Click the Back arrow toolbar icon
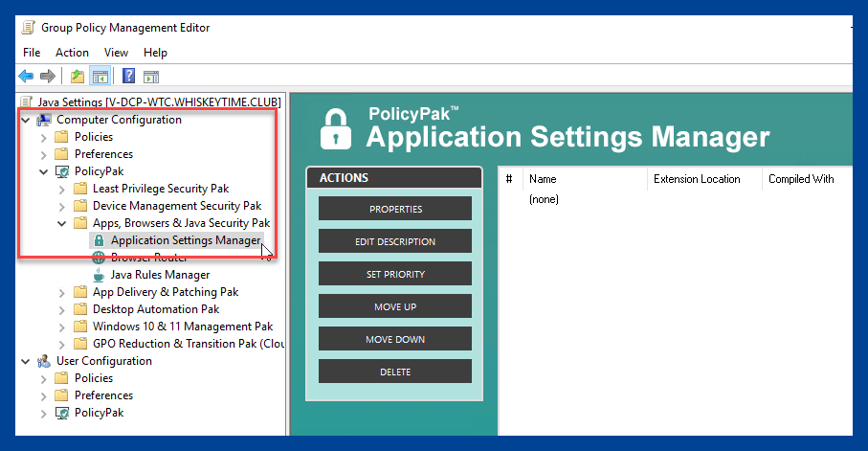 [26, 77]
